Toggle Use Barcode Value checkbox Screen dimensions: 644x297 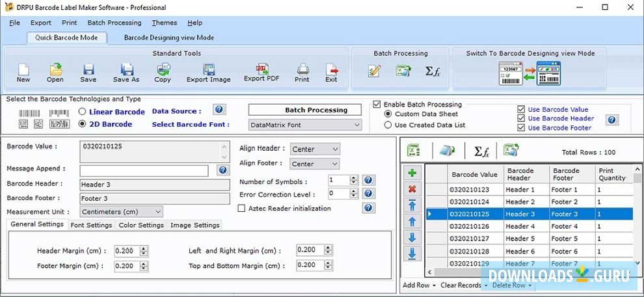coord(521,109)
